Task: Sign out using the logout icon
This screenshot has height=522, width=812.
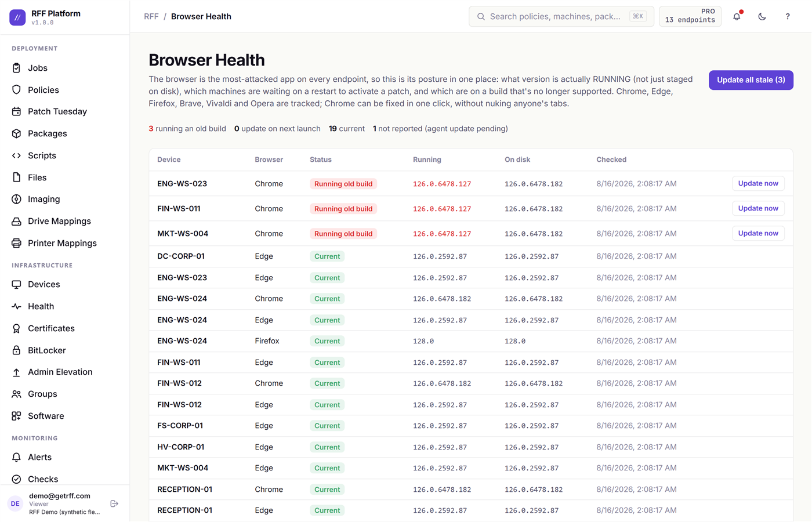Action: pos(114,503)
